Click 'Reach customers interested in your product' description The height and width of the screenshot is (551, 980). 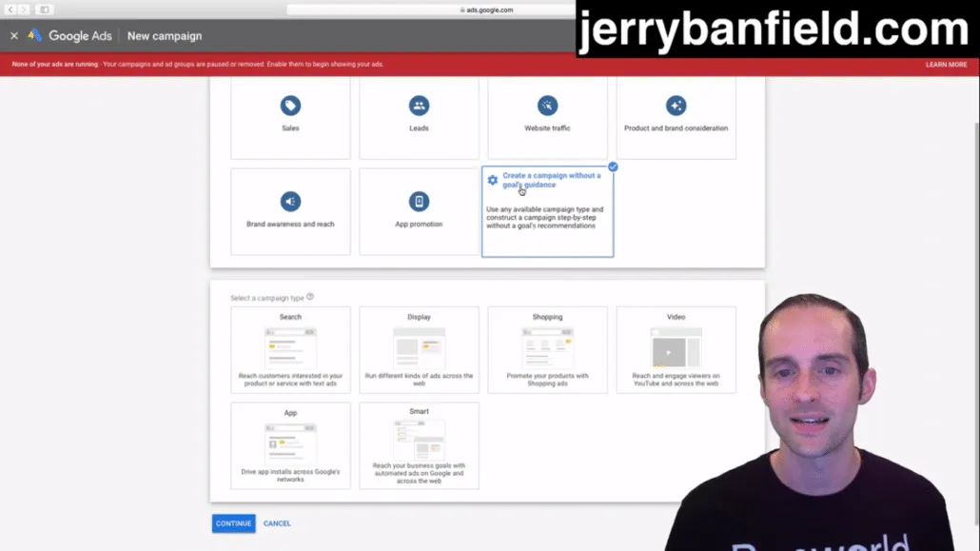tap(290, 380)
